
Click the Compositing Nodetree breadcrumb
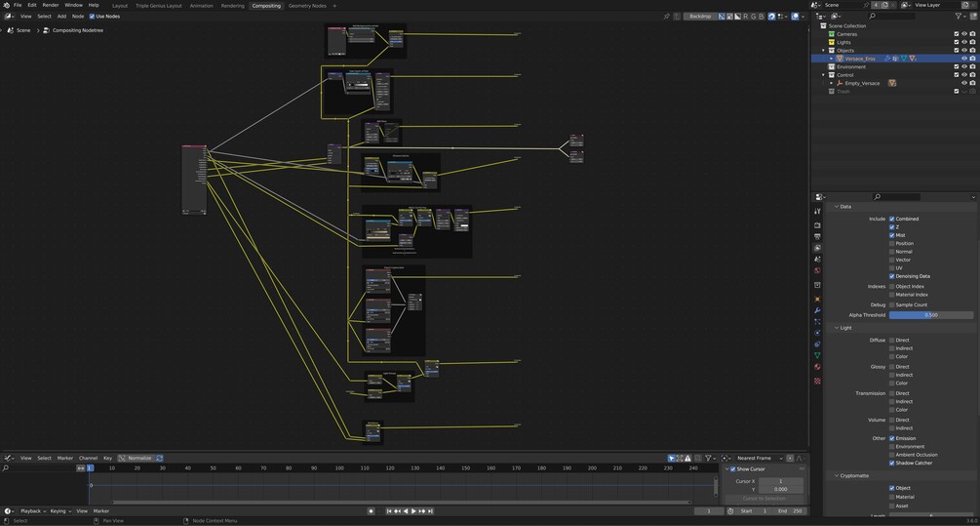77,30
